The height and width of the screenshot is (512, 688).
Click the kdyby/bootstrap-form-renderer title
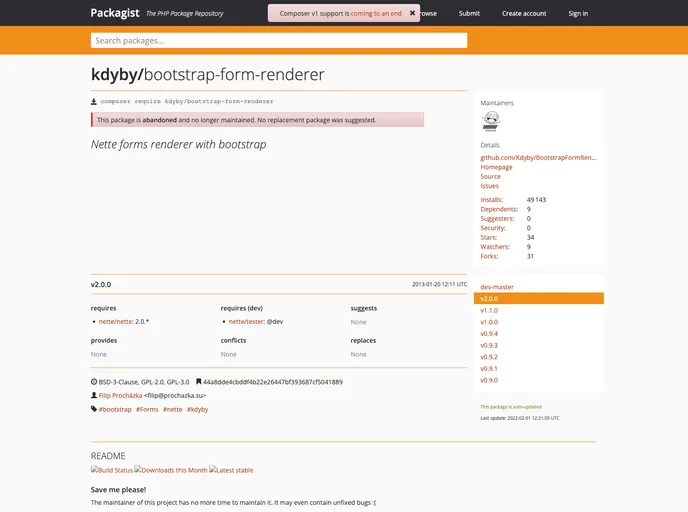pos(208,75)
